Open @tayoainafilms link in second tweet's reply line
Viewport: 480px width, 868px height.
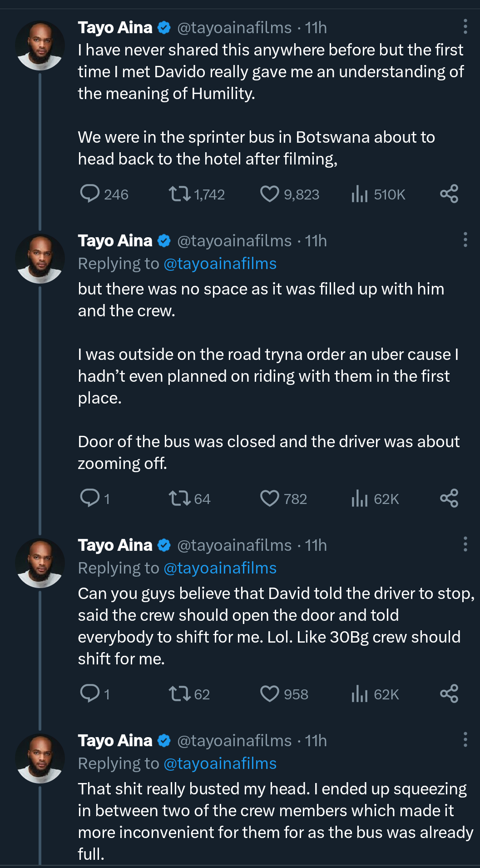click(x=220, y=264)
